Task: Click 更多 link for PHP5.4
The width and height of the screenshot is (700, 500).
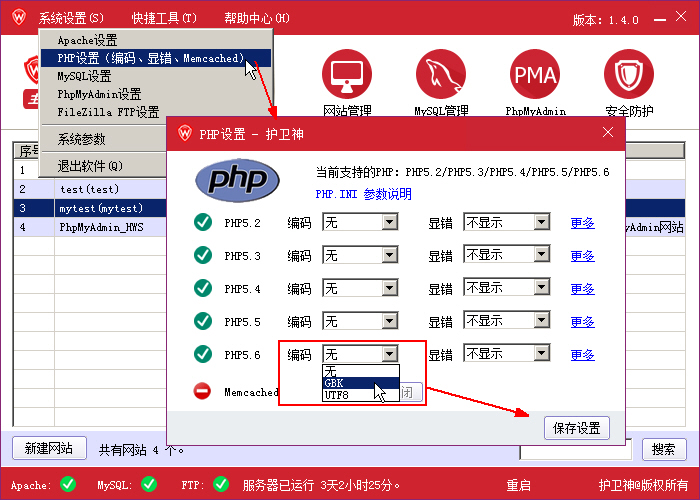Action: [x=583, y=289]
